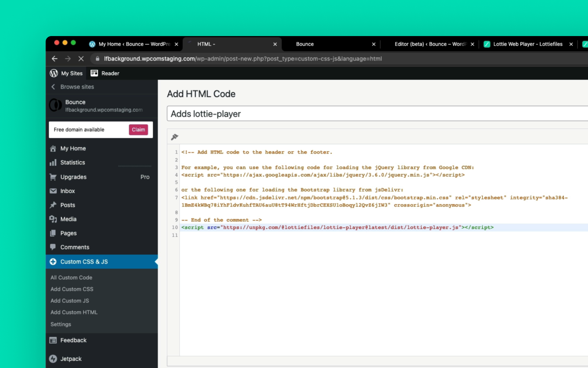Click the Inbox envelope icon
The height and width of the screenshot is (368, 588).
pos(53,191)
